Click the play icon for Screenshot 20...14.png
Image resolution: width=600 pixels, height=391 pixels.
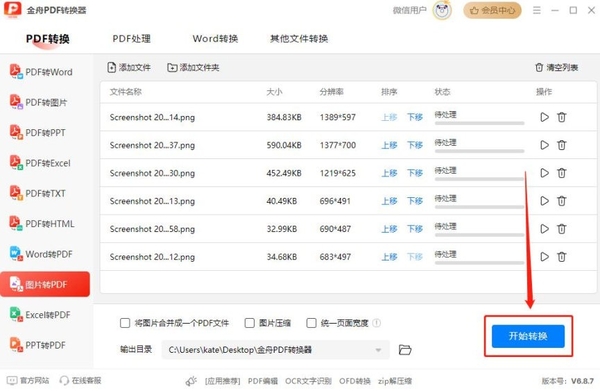pyautogui.click(x=544, y=117)
